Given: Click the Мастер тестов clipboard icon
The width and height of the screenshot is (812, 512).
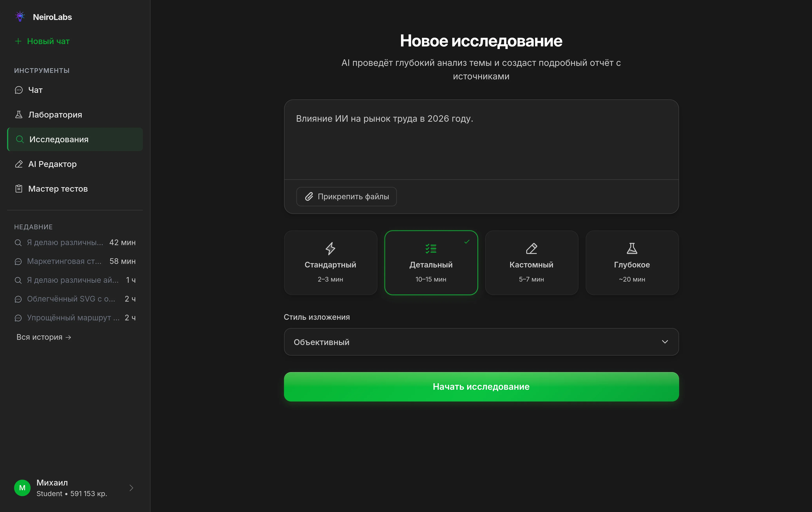Looking at the screenshot, I should [x=19, y=189].
